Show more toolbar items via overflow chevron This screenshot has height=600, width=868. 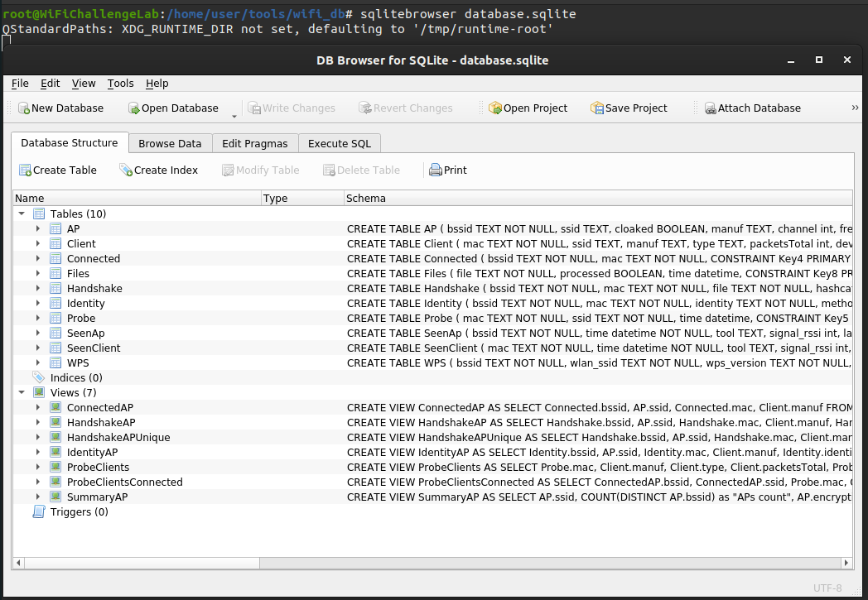(x=855, y=108)
